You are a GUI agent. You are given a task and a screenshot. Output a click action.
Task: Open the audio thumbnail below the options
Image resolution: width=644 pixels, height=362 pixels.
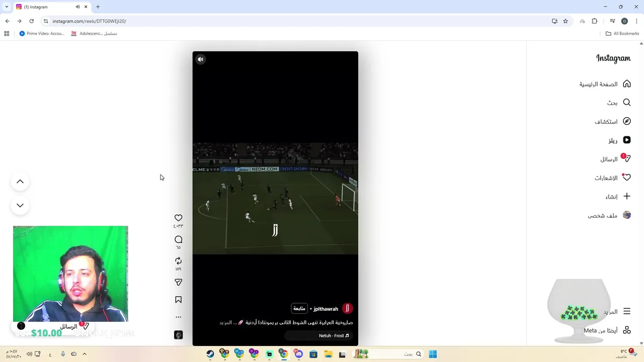pos(178,335)
